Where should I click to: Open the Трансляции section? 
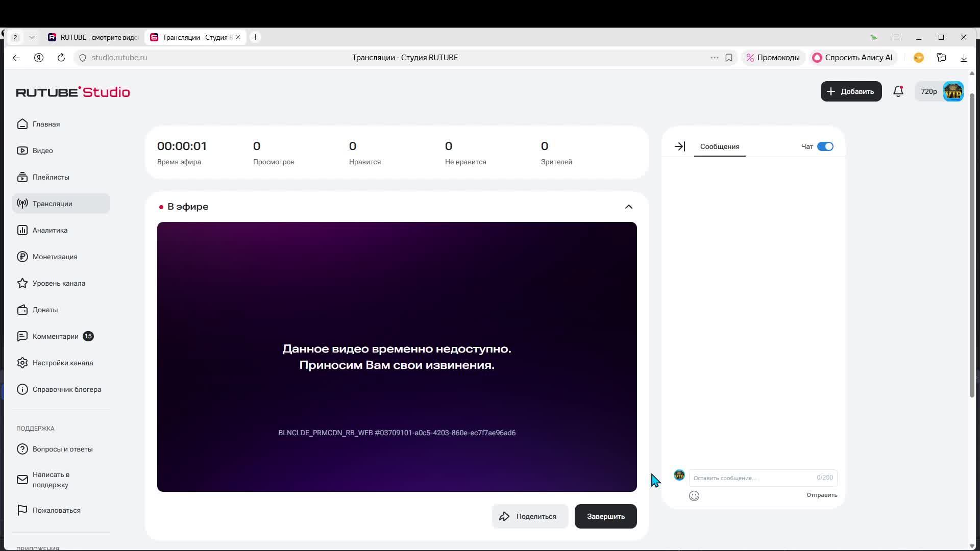click(61, 204)
